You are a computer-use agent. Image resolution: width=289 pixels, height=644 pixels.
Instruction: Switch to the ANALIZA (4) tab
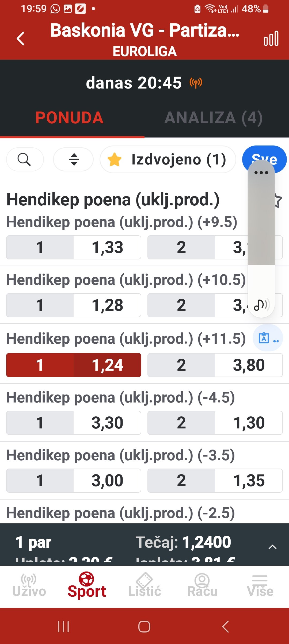pos(213,118)
